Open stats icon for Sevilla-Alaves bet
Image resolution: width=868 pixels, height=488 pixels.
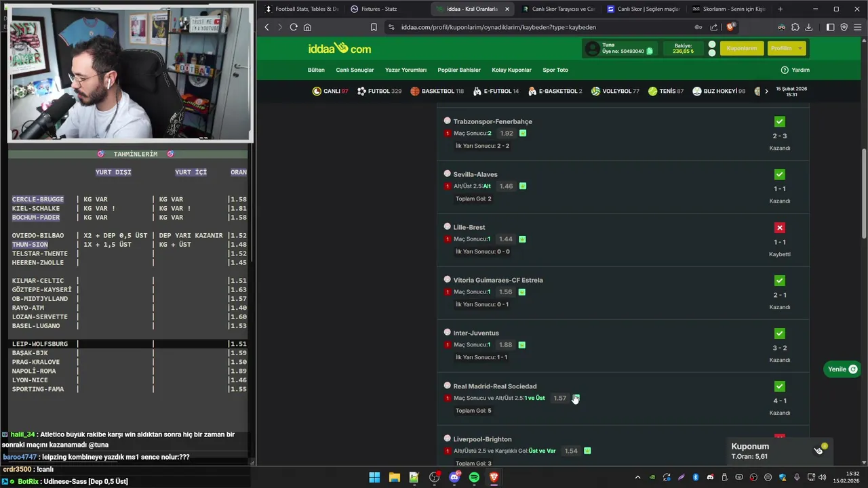tap(523, 186)
